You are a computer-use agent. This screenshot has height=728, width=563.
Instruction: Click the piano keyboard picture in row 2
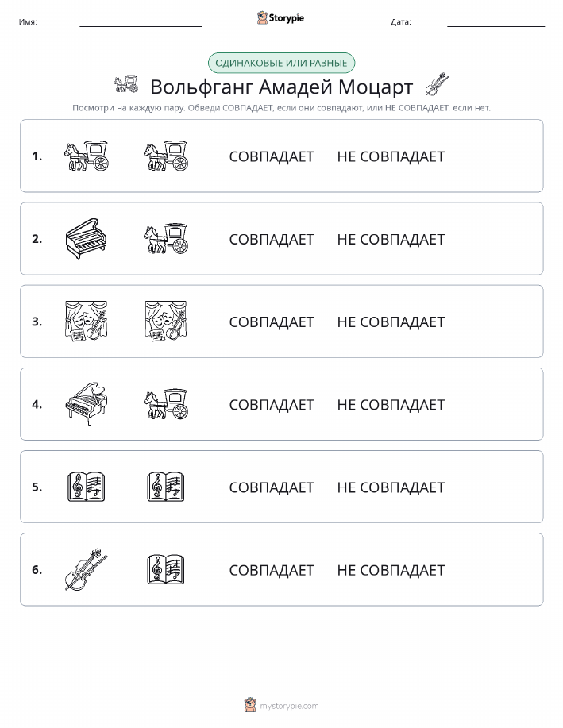[x=87, y=239]
